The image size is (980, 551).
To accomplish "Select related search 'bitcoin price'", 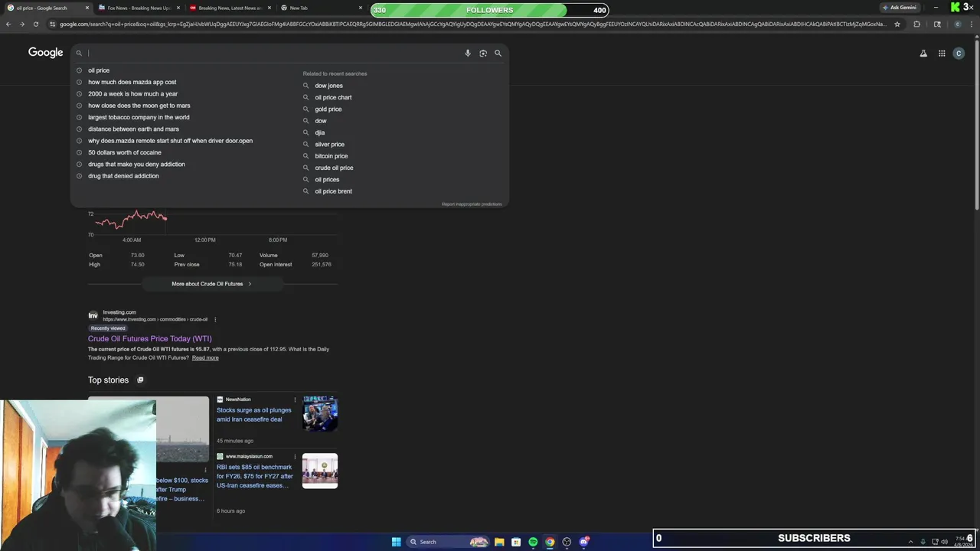I will coord(331,156).
